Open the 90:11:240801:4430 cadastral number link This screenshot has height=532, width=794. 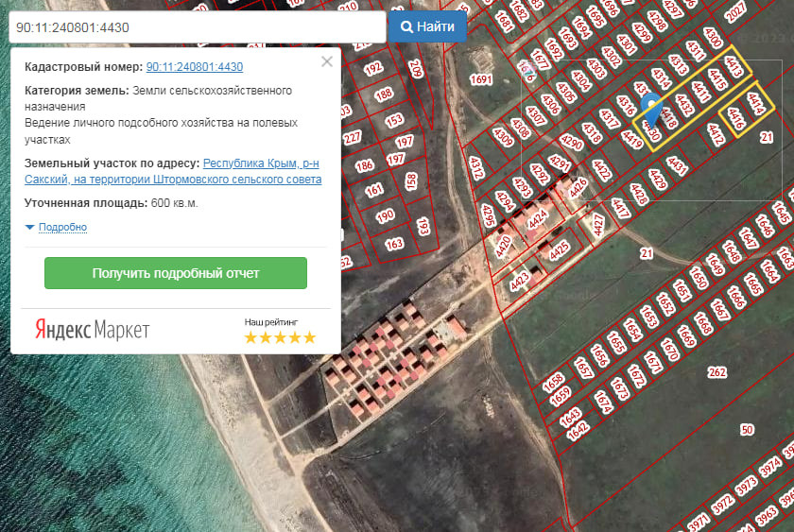195,67
